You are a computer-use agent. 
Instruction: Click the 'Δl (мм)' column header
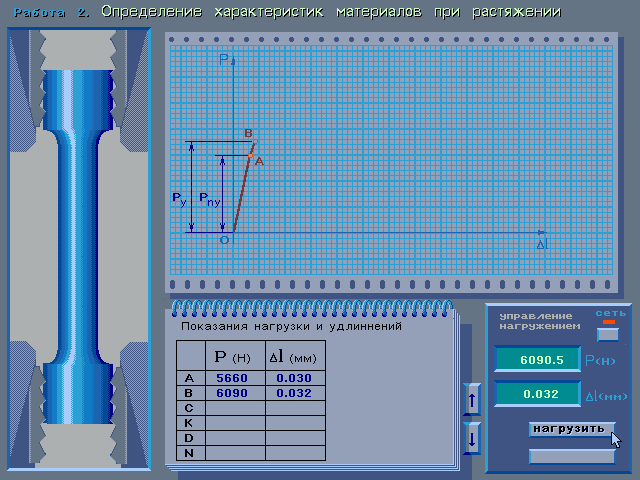(x=296, y=356)
